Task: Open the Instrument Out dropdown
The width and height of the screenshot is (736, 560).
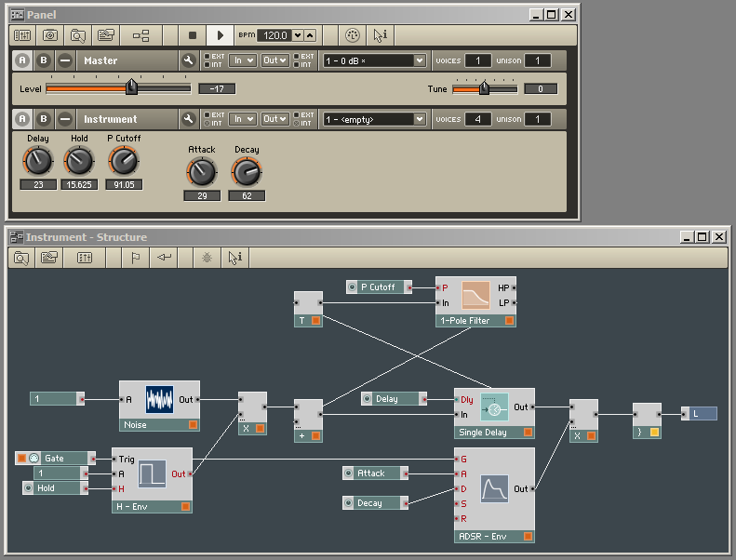Action: click(274, 119)
